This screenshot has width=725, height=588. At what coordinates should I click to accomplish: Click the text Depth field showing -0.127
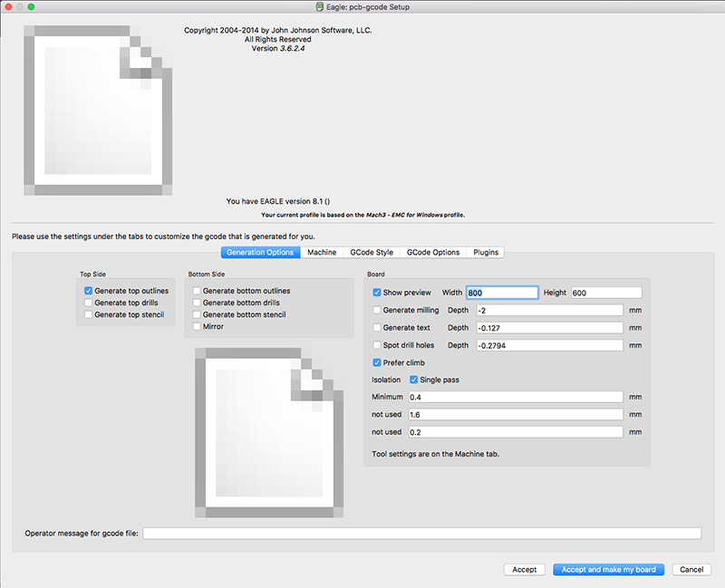tap(550, 328)
